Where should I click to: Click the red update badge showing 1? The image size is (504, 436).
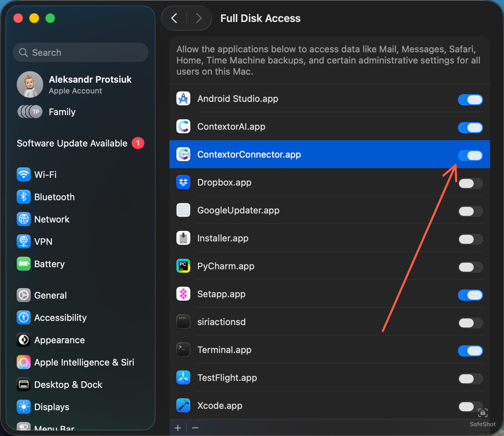(x=138, y=143)
